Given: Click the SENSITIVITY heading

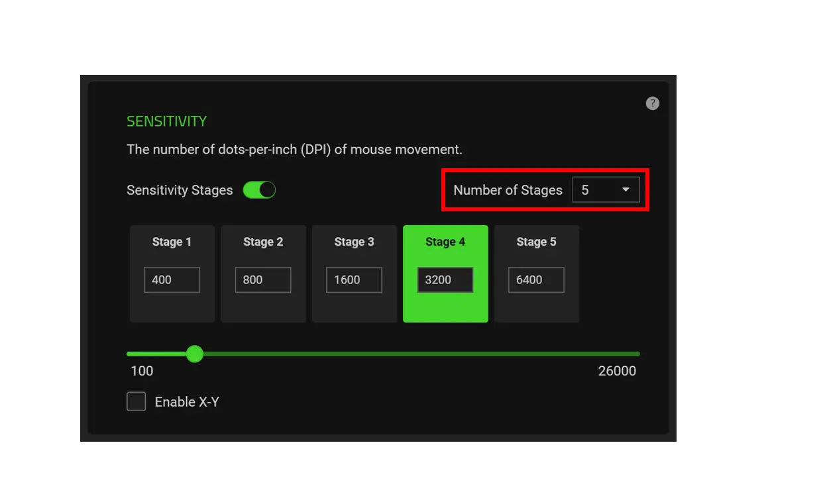Looking at the screenshot, I should [166, 121].
